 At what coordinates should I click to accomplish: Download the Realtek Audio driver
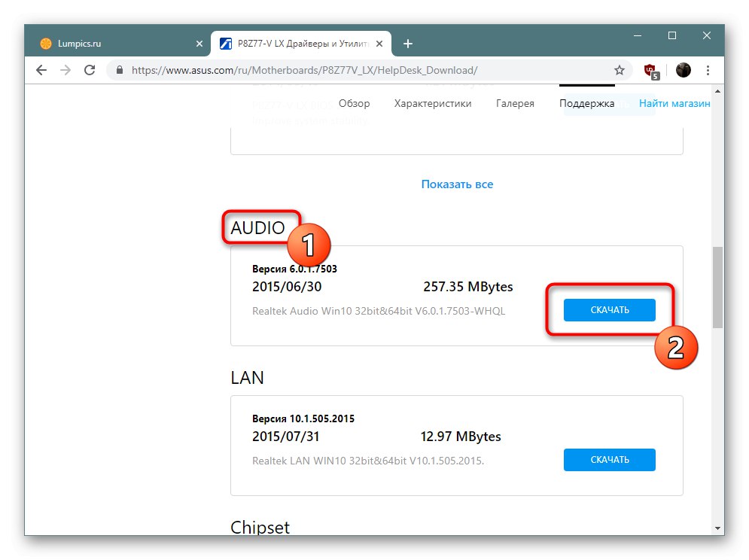click(x=609, y=310)
